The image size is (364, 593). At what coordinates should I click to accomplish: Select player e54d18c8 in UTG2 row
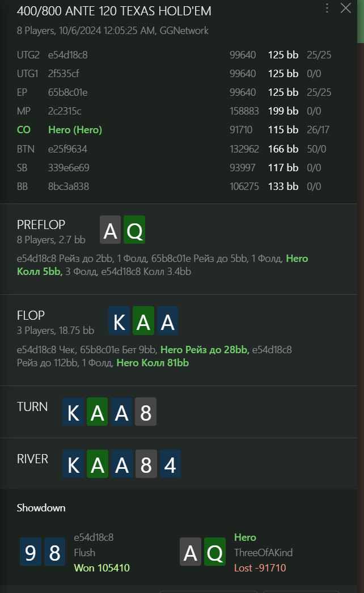pyautogui.click(x=67, y=55)
